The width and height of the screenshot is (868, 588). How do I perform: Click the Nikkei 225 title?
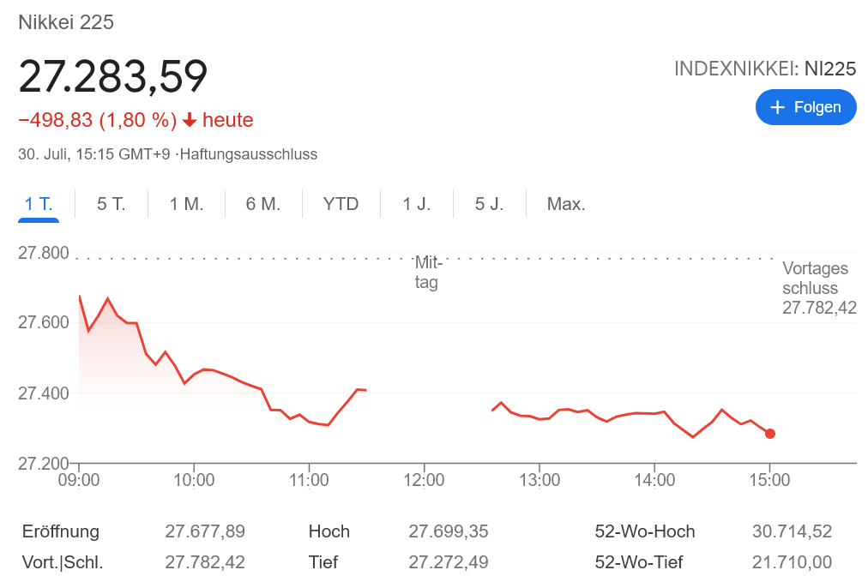pyautogui.click(x=66, y=22)
